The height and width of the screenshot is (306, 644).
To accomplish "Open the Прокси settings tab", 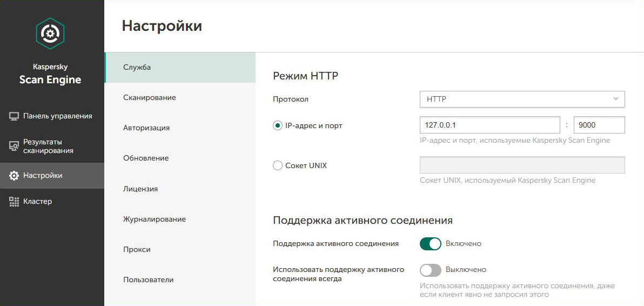I will tap(180, 249).
